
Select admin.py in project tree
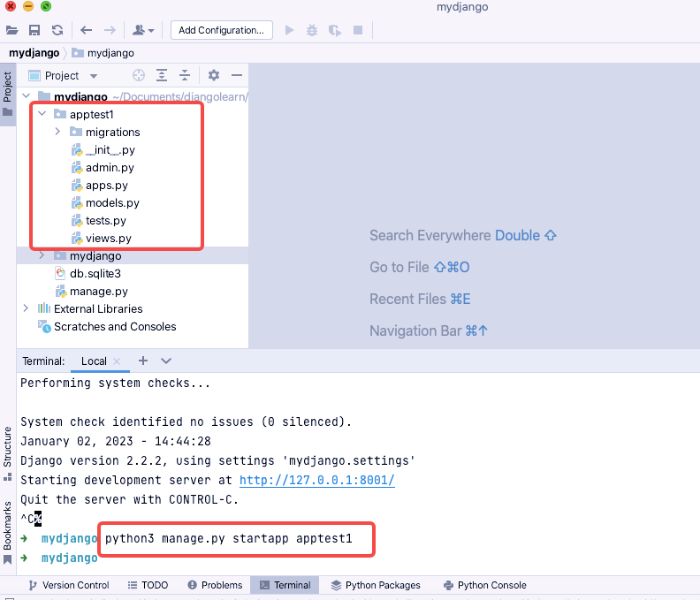103,168
